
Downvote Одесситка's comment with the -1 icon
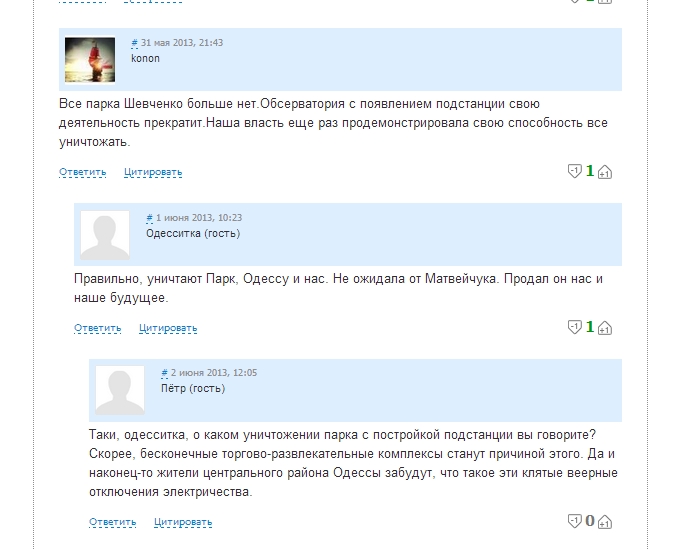[574, 327]
